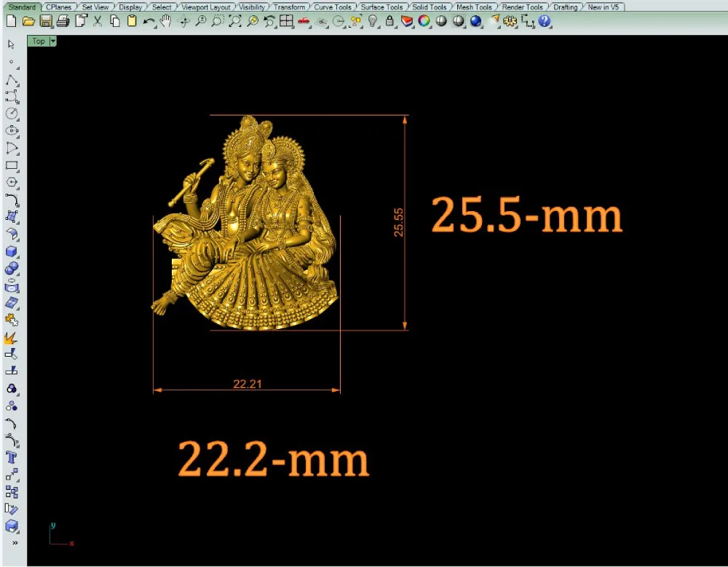Open the Surface Tools tab

(381, 7)
